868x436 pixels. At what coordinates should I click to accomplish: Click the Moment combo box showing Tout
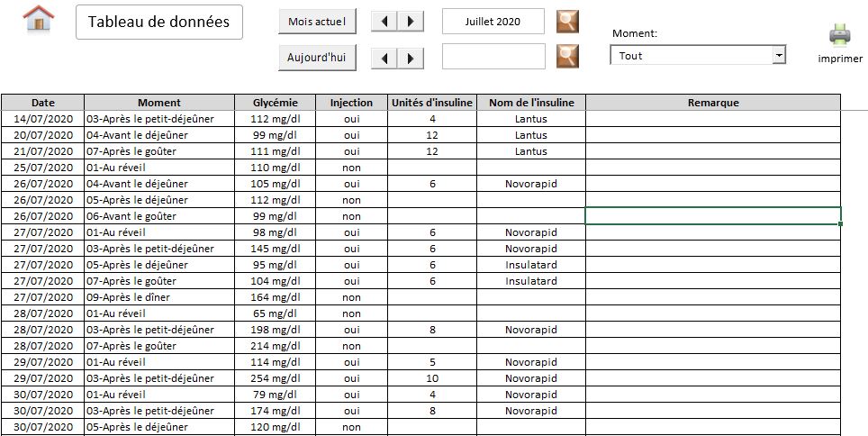point(698,55)
